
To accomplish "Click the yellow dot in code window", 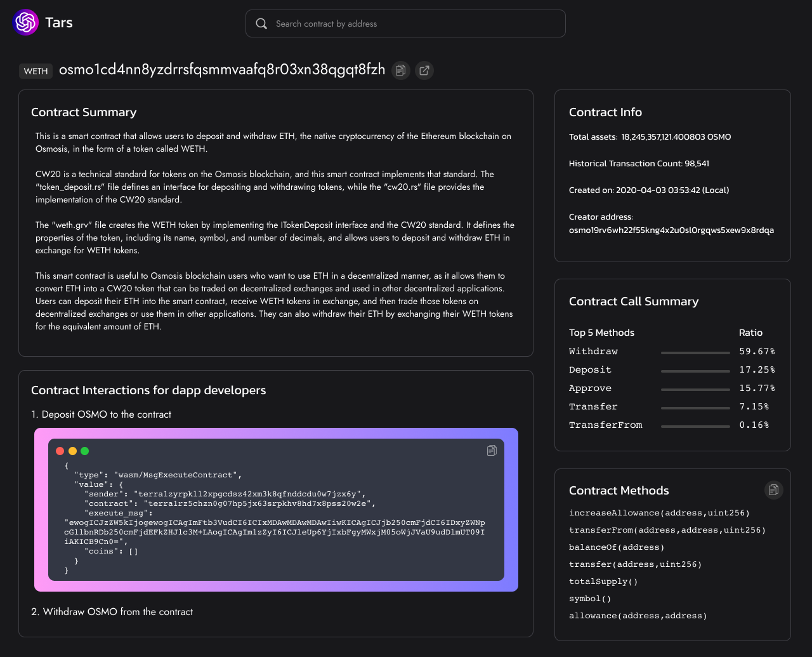I will [x=72, y=451].
